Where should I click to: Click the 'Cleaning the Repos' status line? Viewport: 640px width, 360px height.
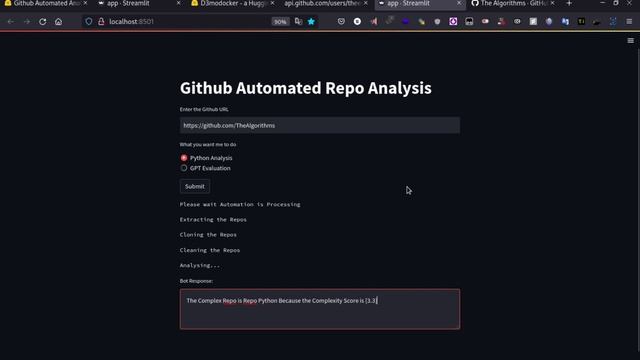point(210,250)
